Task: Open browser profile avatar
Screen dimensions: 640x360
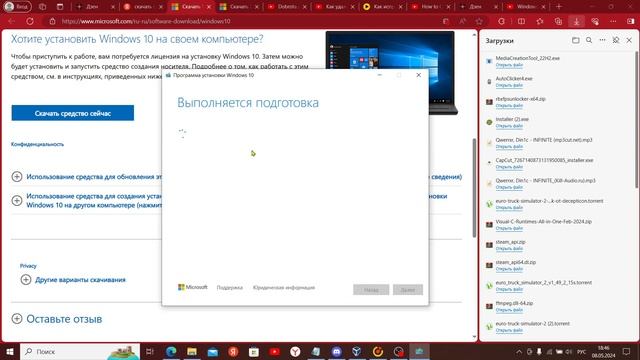Action: (17, 7)
